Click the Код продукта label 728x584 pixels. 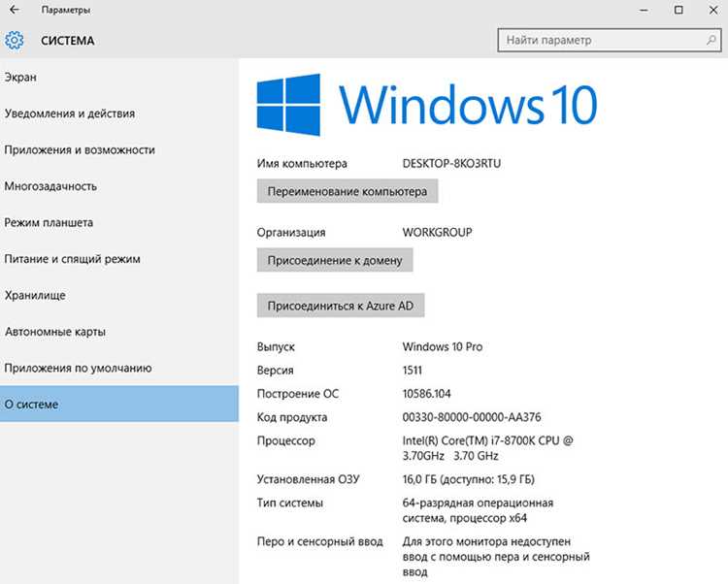(x=292, y=417)
